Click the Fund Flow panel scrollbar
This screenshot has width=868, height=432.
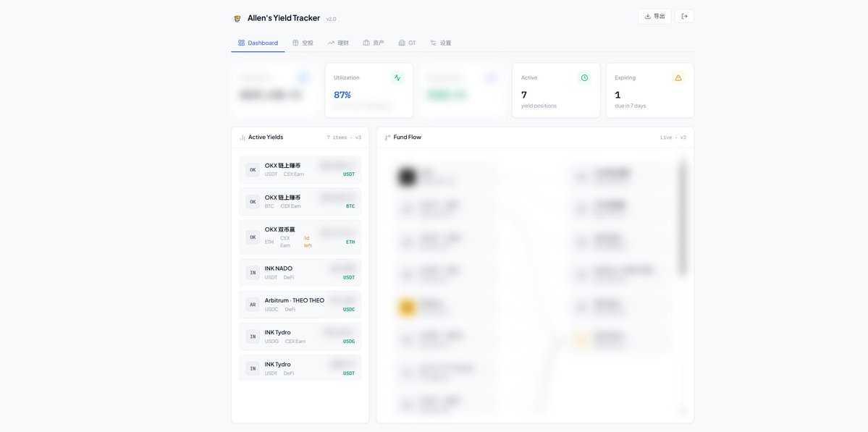point(683,217)
